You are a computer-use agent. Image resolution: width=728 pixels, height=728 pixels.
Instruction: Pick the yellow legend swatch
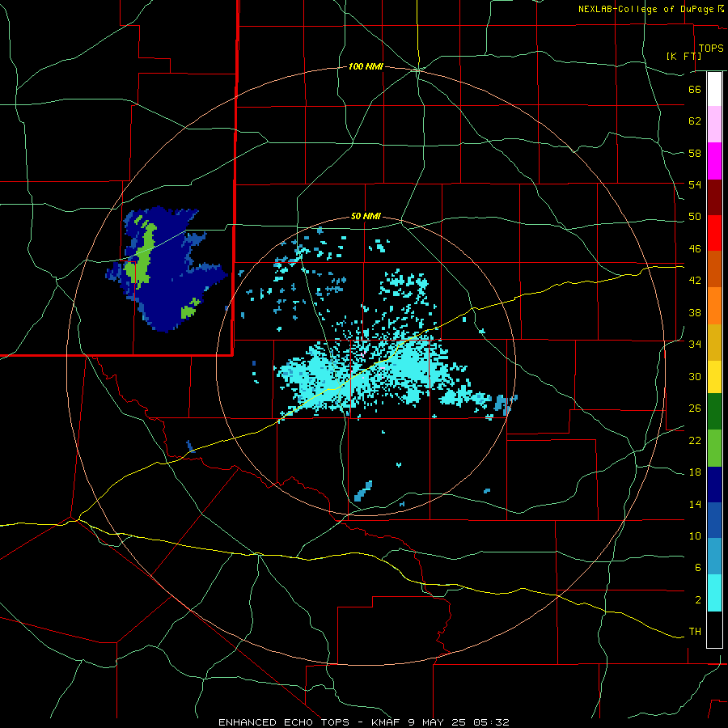coord(714,377)
